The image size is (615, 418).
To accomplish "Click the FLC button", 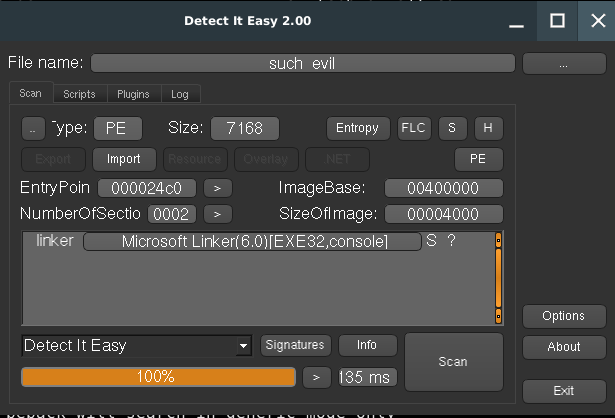I will point(414,128).
